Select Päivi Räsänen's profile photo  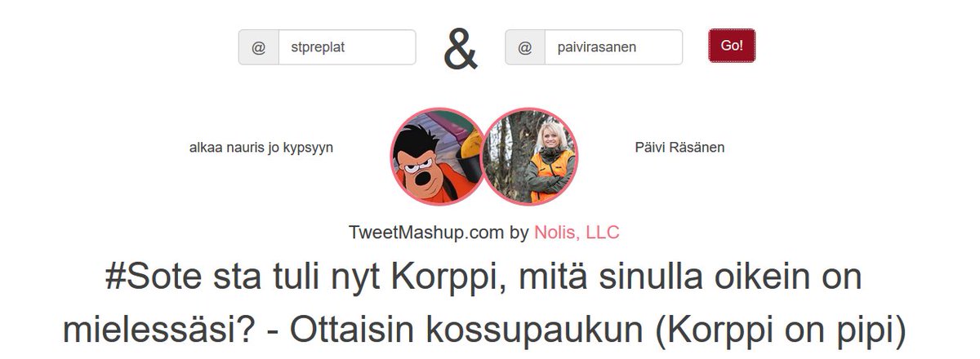tap(530, 157)
